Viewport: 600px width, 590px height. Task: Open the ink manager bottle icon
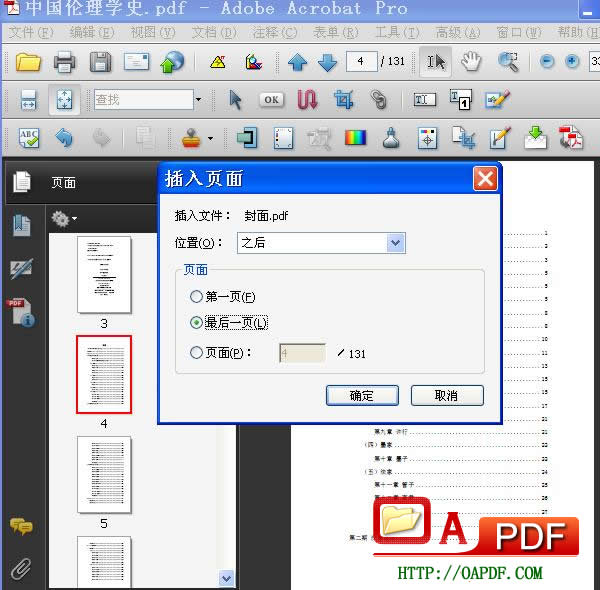click(x=391, y=138)
